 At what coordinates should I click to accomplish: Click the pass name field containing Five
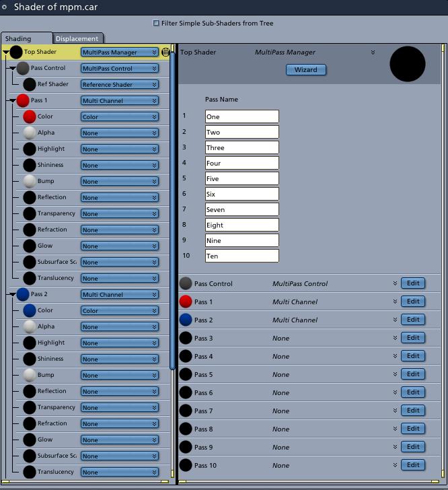pos(241,178)
